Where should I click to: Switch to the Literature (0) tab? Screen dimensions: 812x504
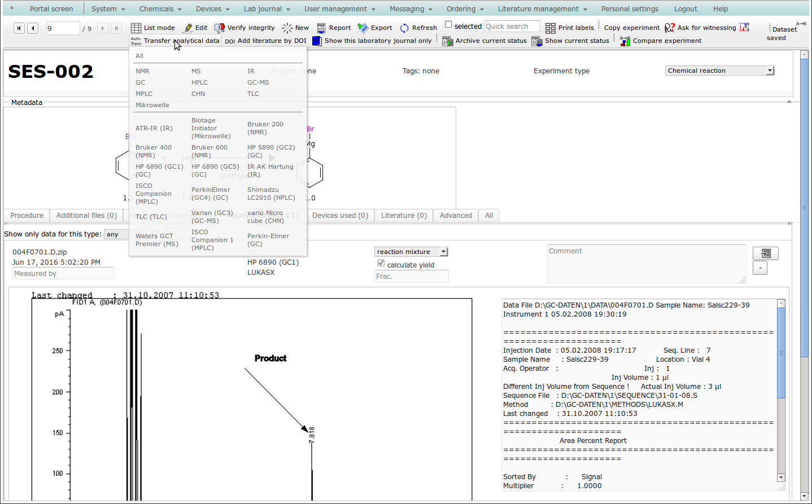[404, 216]
